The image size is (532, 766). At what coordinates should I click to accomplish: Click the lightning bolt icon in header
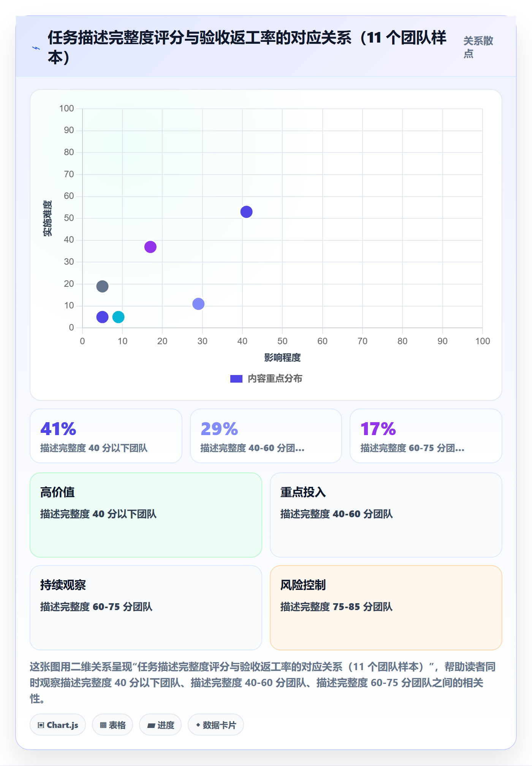[36, 48]
